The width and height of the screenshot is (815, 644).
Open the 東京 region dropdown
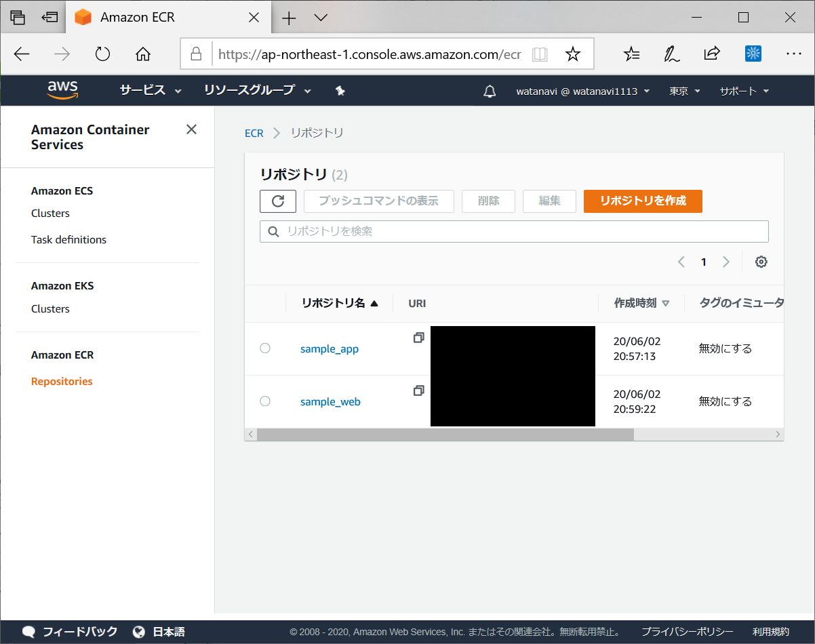point(685,91)
